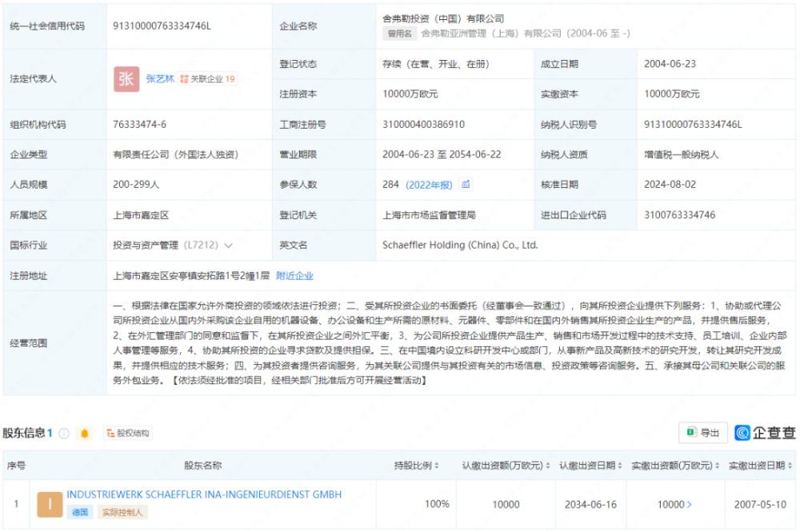The image size is (800, 532).
Task: Click the orange shareholder avatar icon
Action: (x=50, y=504)
